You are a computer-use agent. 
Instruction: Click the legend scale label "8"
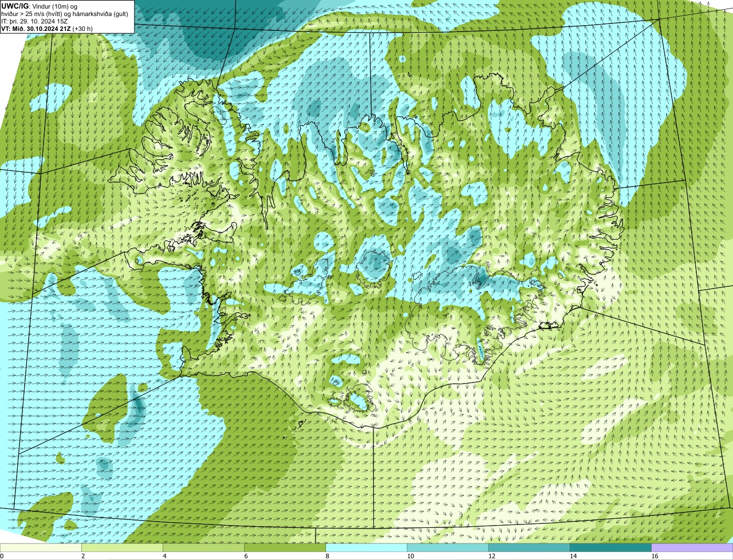327,556
